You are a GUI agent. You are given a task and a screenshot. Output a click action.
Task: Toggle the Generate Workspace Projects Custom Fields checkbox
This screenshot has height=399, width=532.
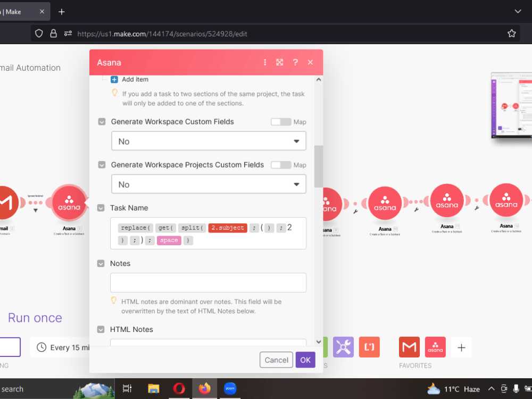tap(102, 165)
